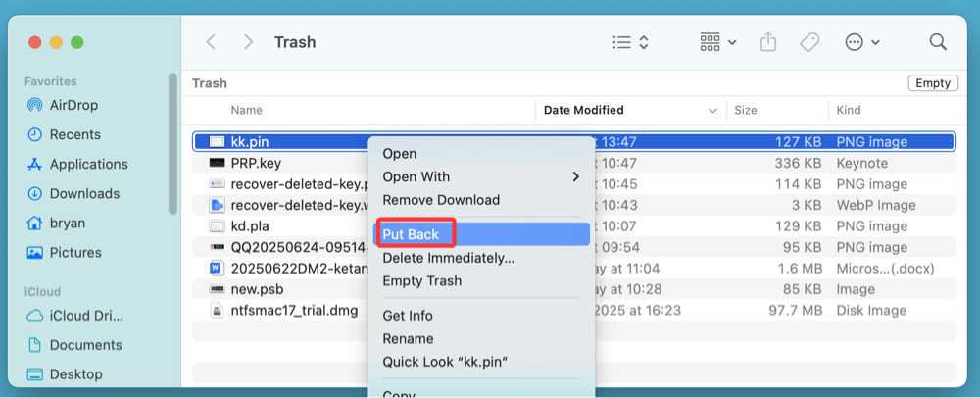Click the Tags toolbar icon
Viewport: 980px width, 398px height.
click(x=809, y=42)
